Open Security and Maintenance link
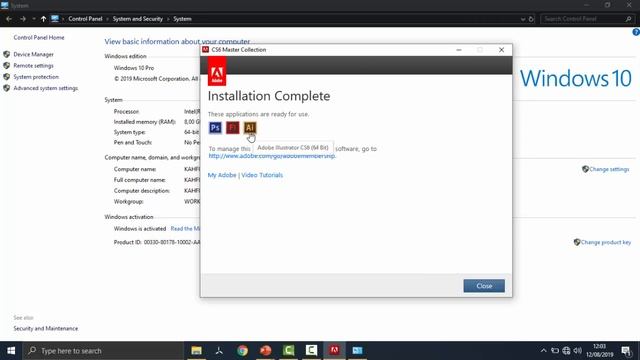Screen dimensions: 640x360 [x=46, y=328]
